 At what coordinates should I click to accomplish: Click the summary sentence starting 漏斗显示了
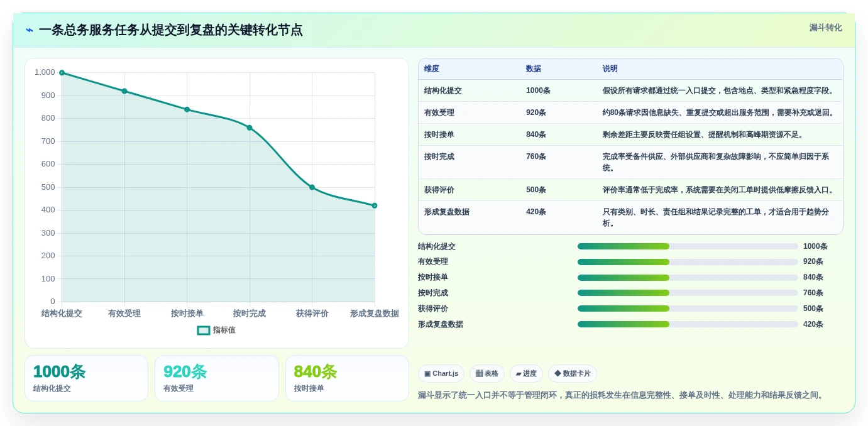[622, 395]
